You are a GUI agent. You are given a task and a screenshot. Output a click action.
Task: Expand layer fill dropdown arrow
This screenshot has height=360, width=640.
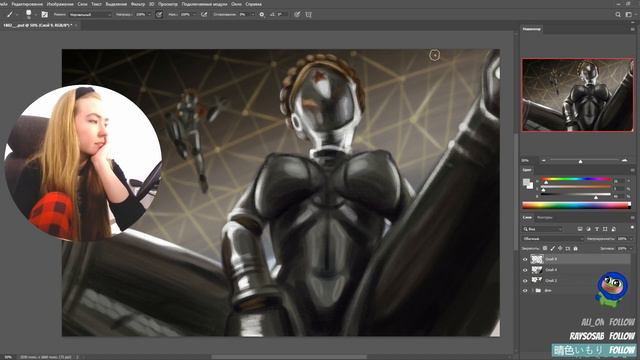pos(631,249)
